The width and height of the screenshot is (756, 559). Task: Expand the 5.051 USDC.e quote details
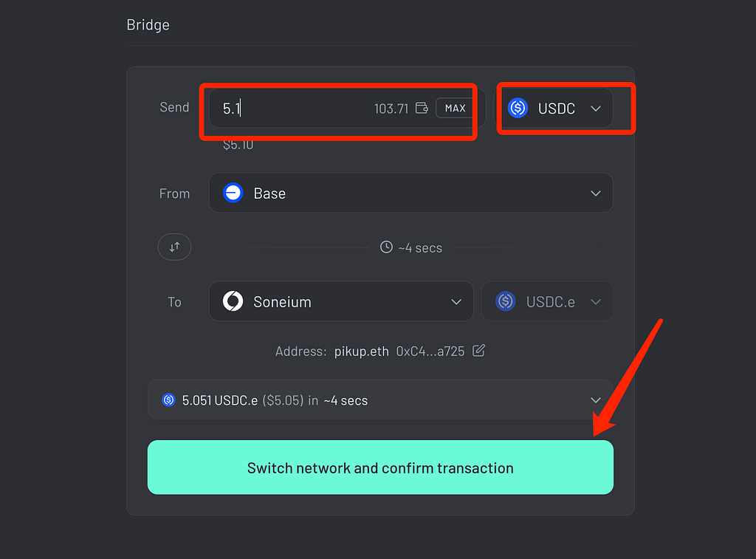pyautogui.click(x=380, y=399)
